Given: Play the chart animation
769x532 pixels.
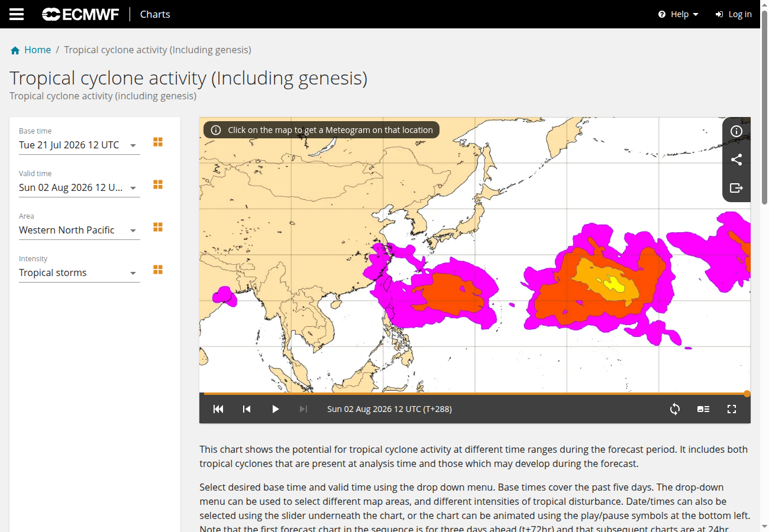Looking at the screenshot, I should 275,409.
